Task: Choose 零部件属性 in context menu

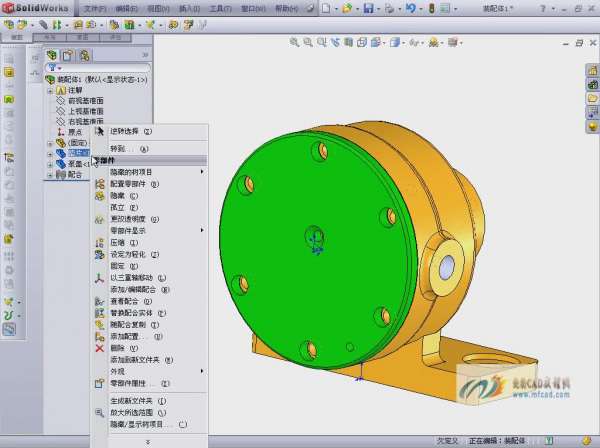Action: pos(149,383)
